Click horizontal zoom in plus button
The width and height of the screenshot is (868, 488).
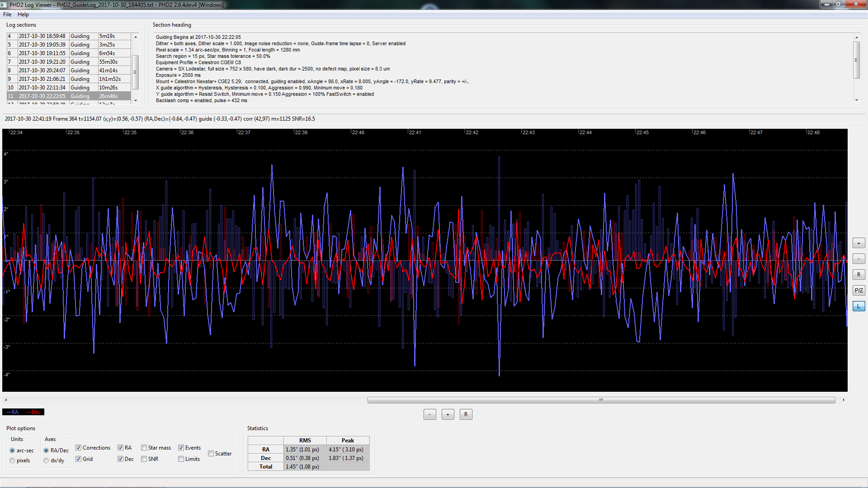(x=448, y=414)
